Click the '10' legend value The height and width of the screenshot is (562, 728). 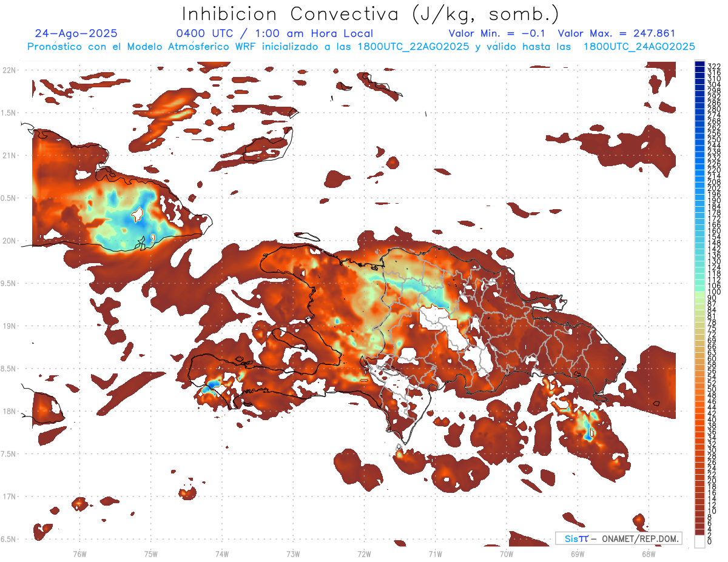[712, 511]
